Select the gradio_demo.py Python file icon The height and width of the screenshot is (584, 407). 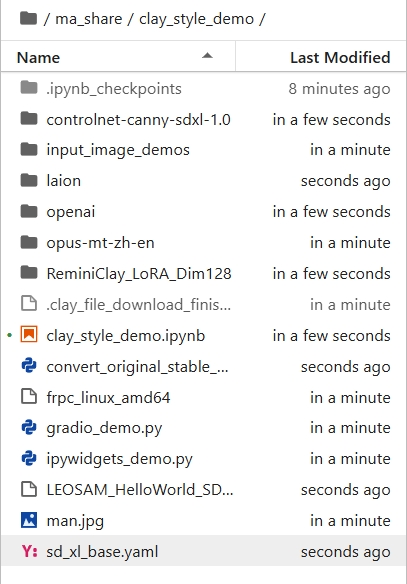[x=29, y=427]
